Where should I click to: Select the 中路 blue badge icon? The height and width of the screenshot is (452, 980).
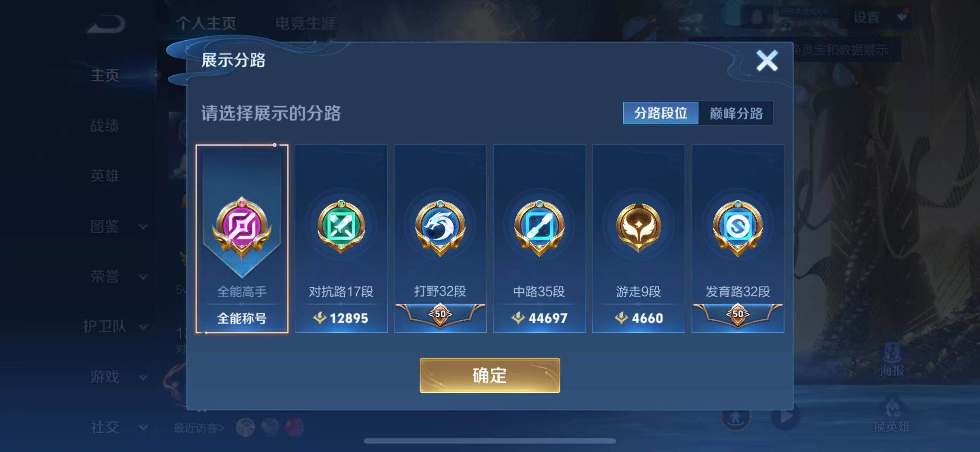click(x=539, y=228)
